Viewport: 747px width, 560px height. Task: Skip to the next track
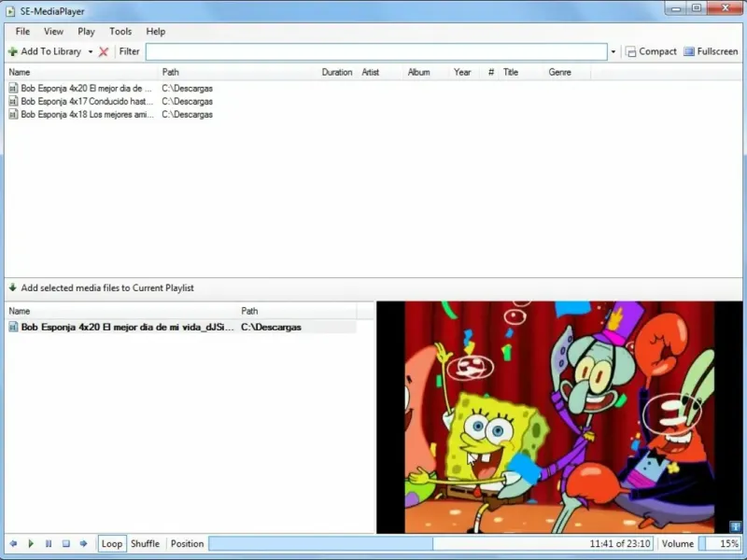pyautogui.click(x=83, y=544)
